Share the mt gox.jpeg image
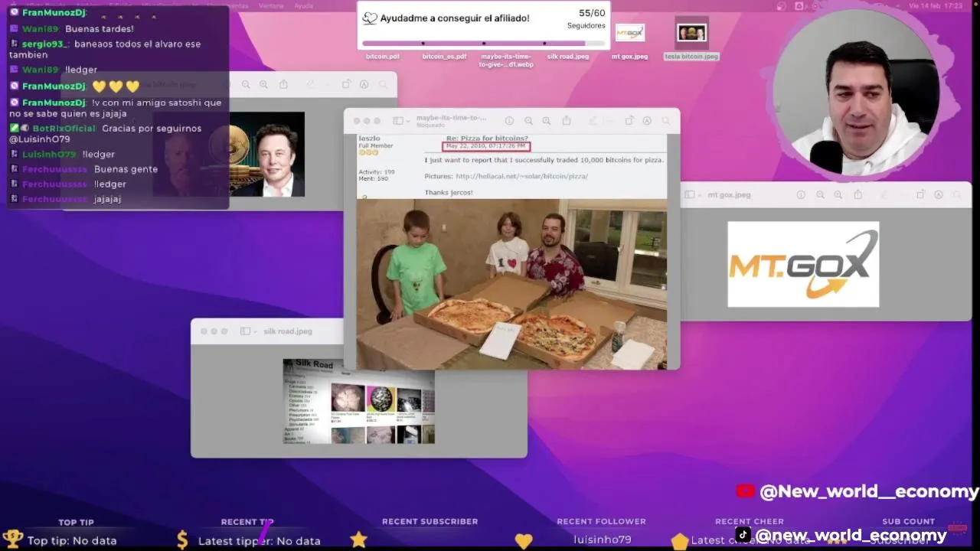Viewport: 980px width, 551px height. 858,194
